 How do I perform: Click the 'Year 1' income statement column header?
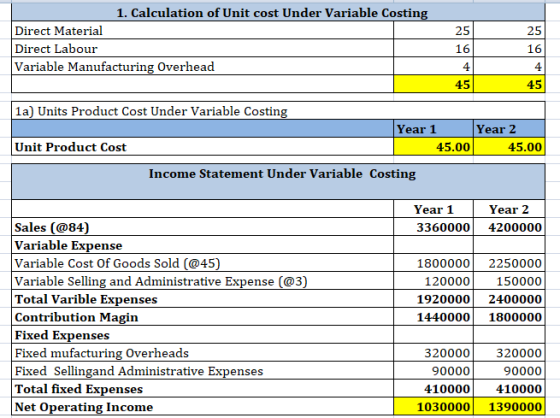click(434, 209)
